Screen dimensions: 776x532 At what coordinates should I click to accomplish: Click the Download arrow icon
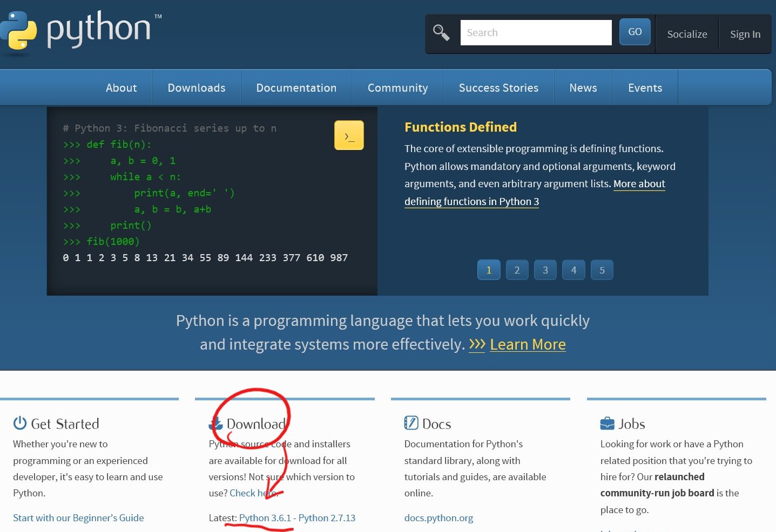point(216,424)
